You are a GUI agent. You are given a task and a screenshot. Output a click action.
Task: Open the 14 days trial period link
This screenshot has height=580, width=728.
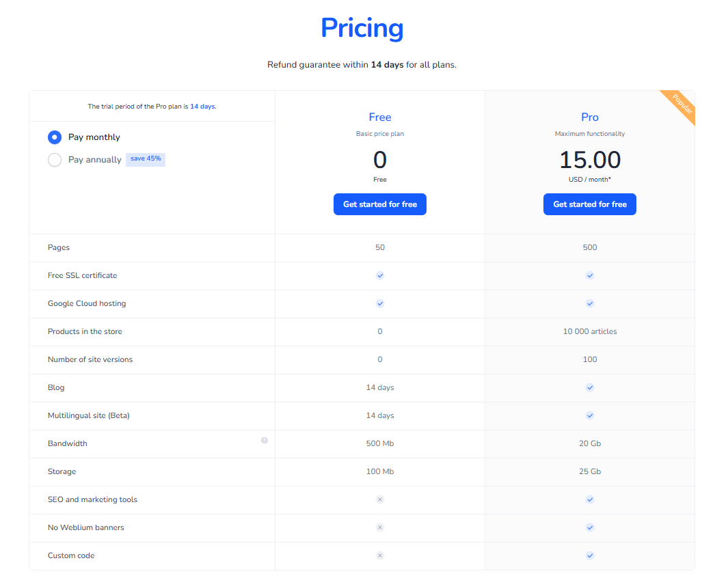tap(203, 107)
